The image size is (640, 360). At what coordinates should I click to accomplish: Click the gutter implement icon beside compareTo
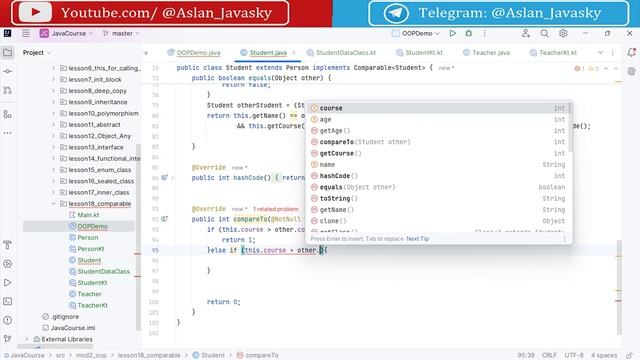pos(164,219)
